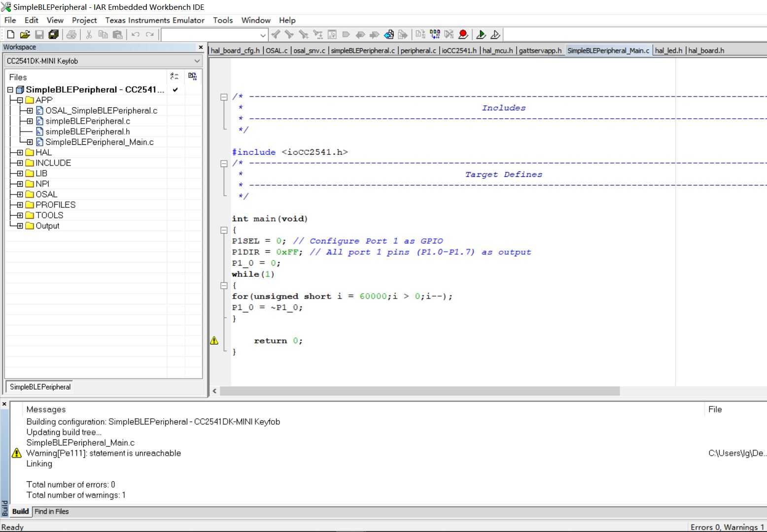Click the Paste clipboard icon
Viewport: 767px width, 532px height.
(x=117, y=34)
